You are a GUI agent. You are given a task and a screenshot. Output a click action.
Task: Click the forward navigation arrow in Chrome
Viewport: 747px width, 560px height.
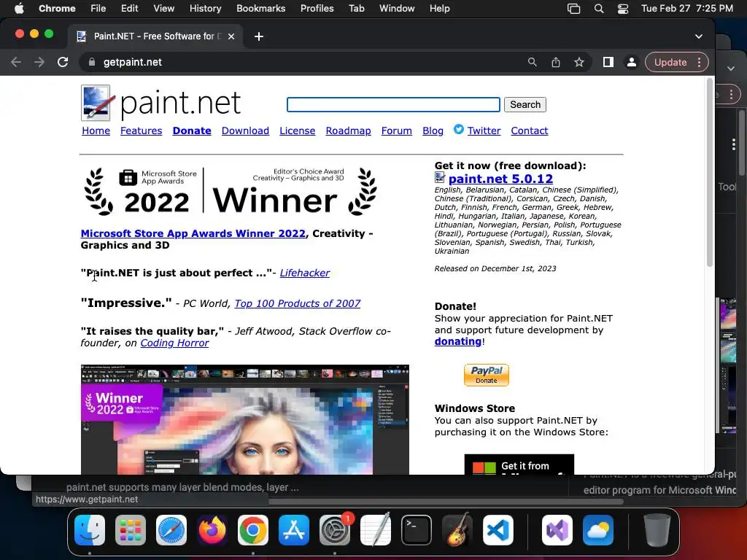(39, 62)
